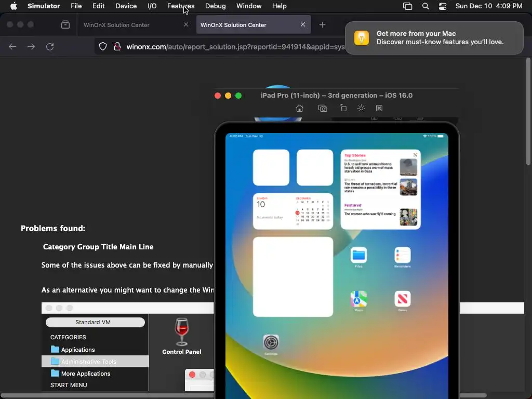The height and width of the screenshot is (399, 532).
Task: Click the tracking protection shield icon
Action: click(103, 46)
